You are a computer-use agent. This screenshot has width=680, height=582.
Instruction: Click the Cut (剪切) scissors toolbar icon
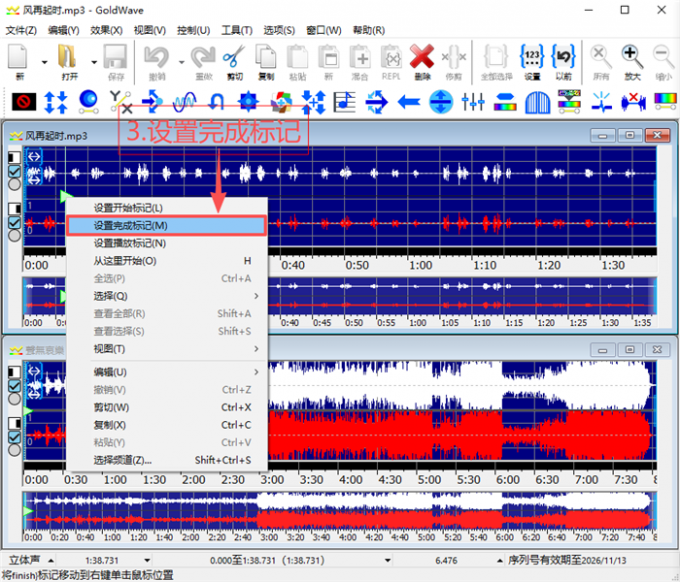[234, 58]
